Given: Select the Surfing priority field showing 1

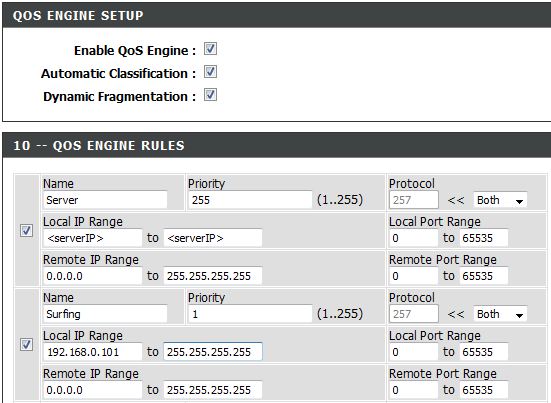Looking at the screenshot, I should 250,314.
